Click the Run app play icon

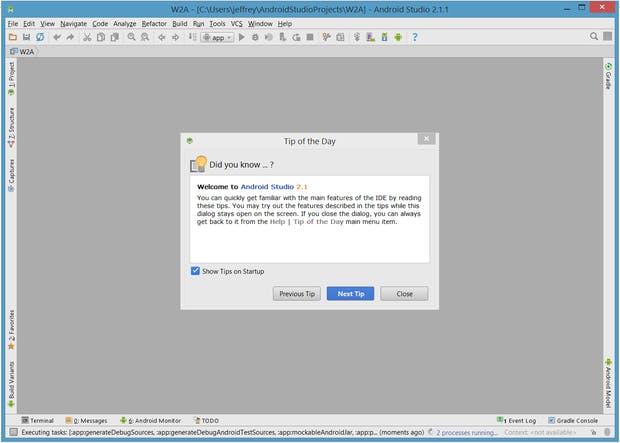(x=242, y=37)
